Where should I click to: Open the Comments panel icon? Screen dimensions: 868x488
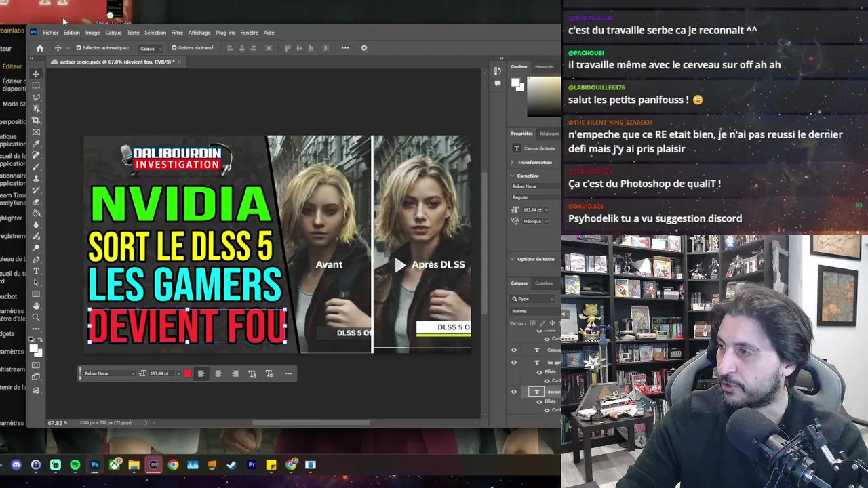click(498, 83)
